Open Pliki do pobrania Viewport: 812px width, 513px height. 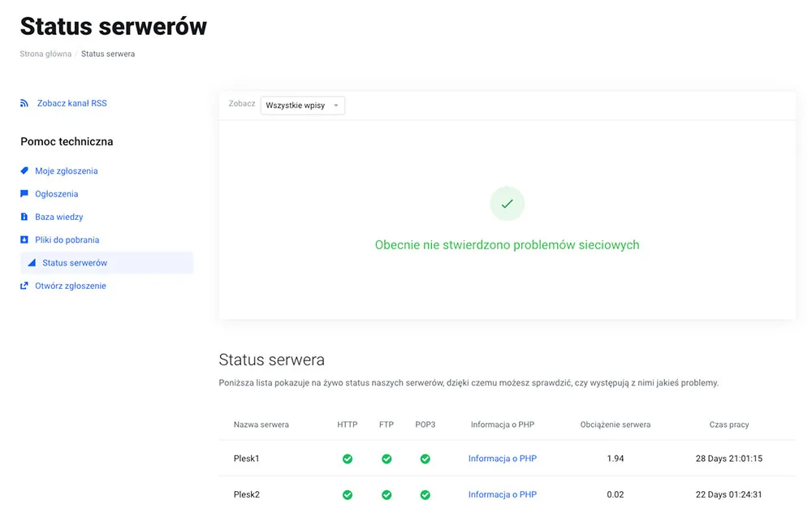pyautogui.click(x=67, y=239)
